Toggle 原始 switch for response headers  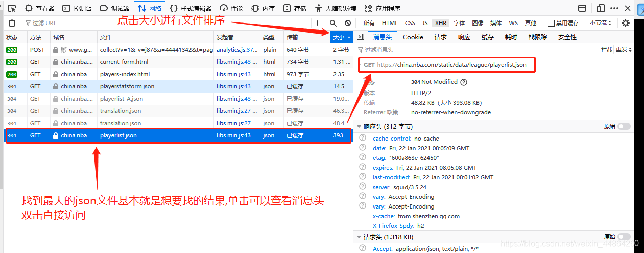[x=624, y=126]
